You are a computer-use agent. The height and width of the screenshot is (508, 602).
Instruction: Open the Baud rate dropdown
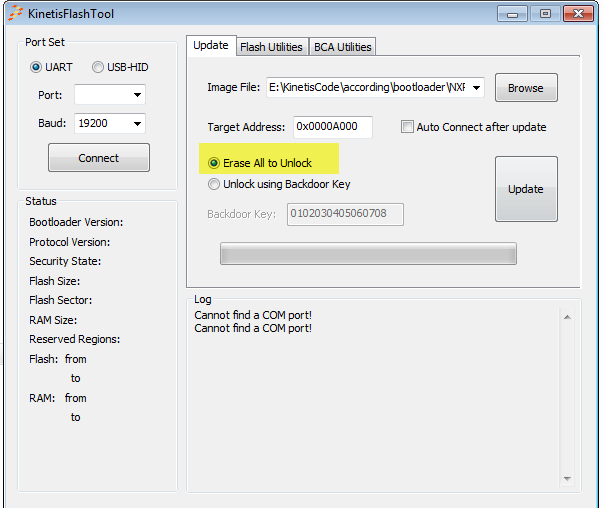tap(137, 123)
